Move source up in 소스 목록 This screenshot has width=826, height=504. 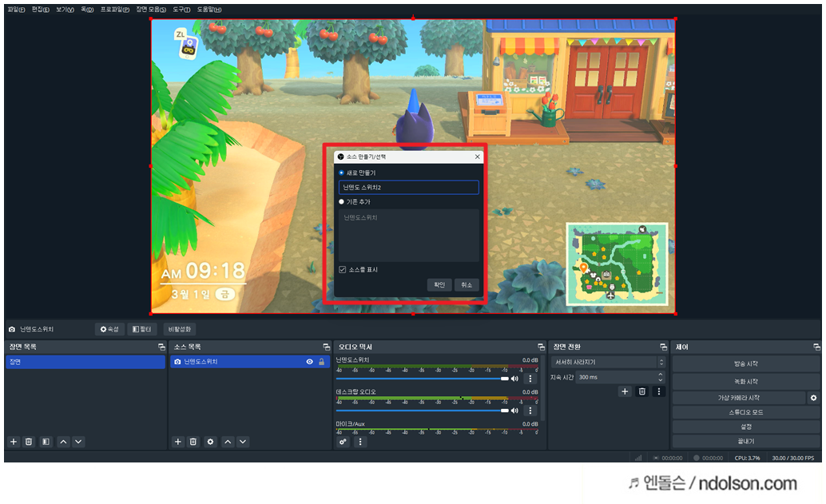[x=228, y=442]
